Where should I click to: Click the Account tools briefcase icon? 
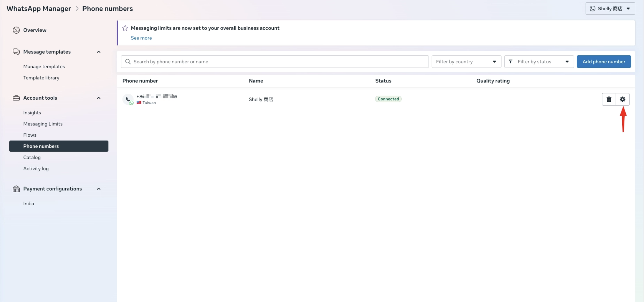point(16,98)
